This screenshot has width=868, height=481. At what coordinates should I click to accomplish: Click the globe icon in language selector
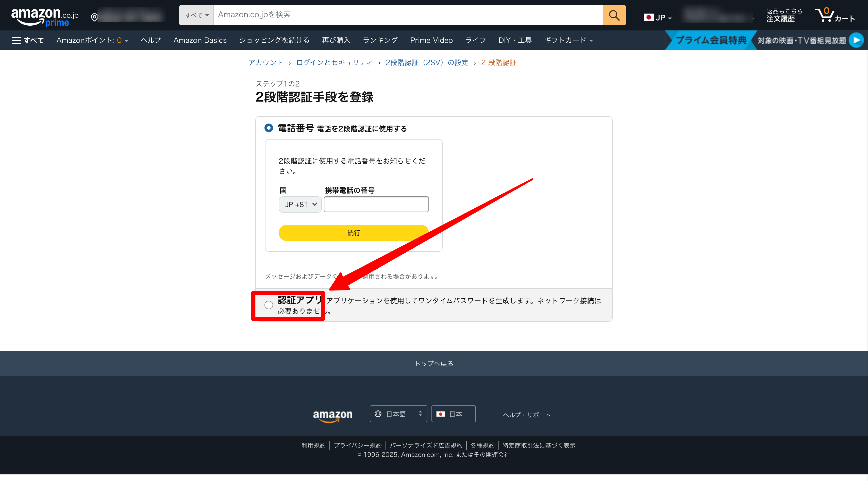(378, 414)
